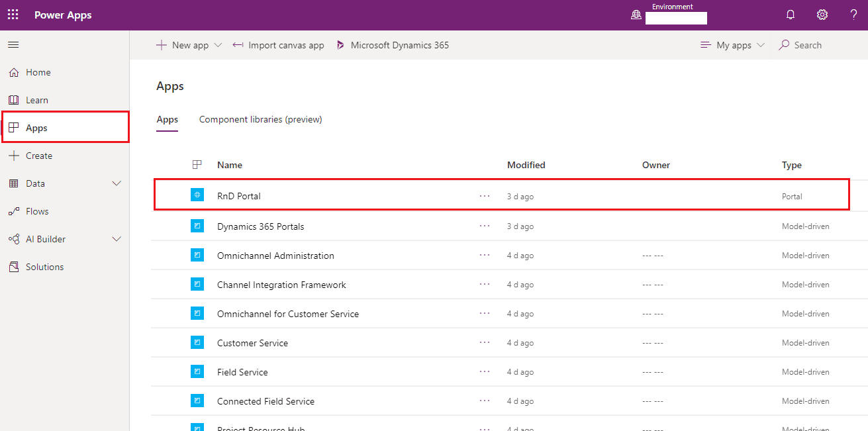Click the notifications bell icon
The height and width of the screenshot is (431, 868).
coord(790,14)
